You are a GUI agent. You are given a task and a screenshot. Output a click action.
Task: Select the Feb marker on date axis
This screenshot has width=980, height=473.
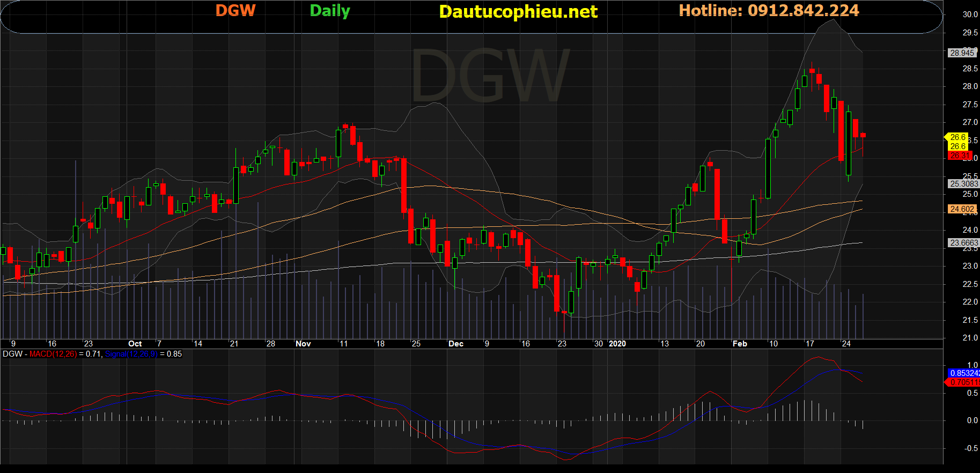pos(740,344)
